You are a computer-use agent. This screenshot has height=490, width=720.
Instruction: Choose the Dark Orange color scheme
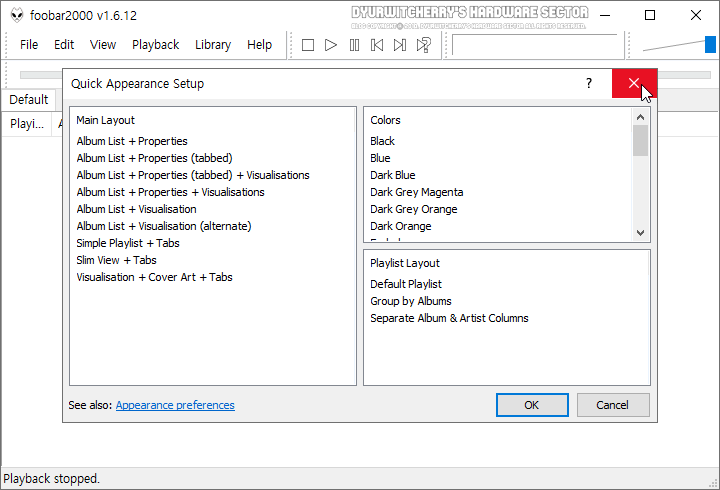pos(401,226)
